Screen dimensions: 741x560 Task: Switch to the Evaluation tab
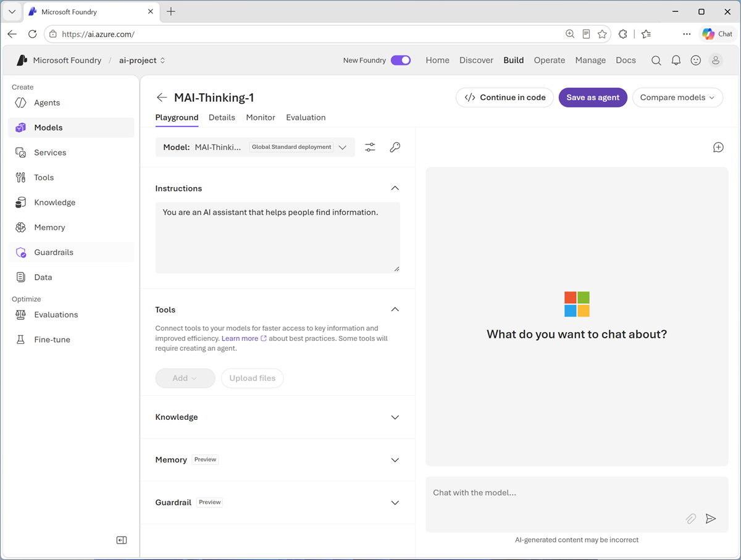306,117
